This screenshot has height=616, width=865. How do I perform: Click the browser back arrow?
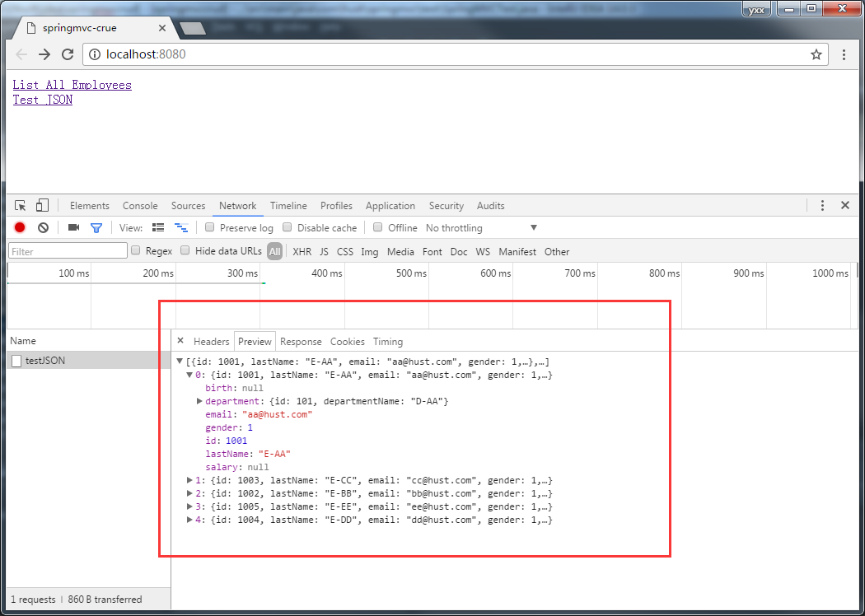click(21, 54)
